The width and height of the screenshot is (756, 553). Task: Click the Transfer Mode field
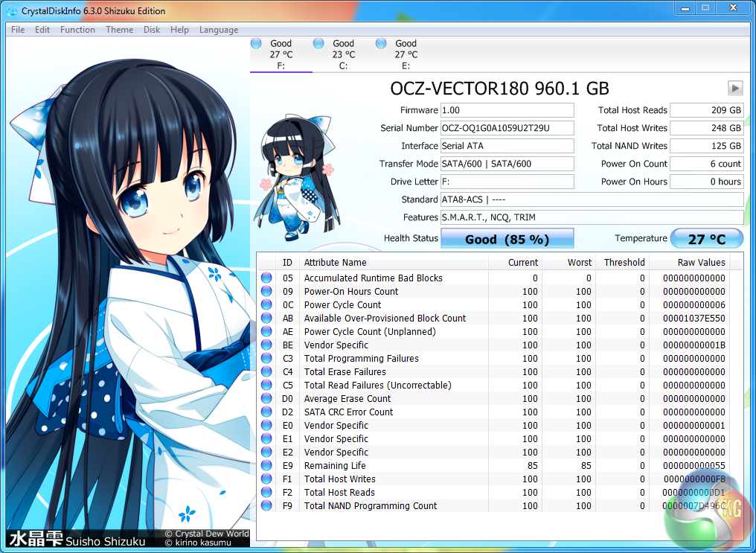pos(507,164)
